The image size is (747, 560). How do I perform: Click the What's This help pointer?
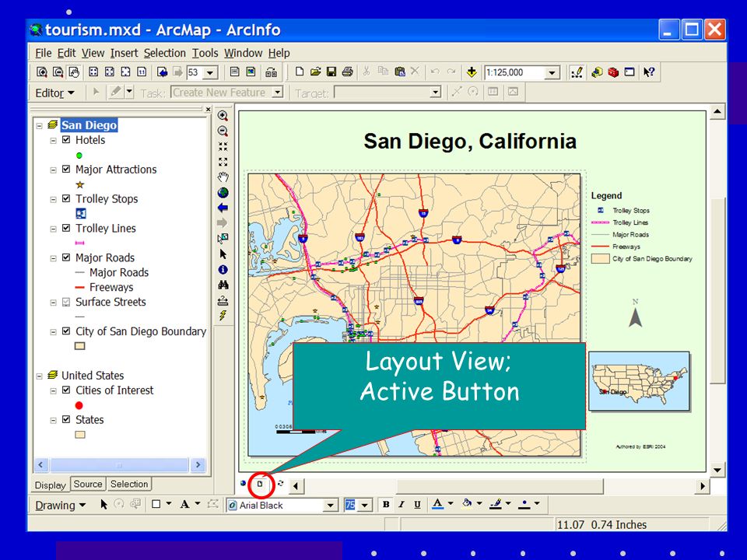[648, 72]
